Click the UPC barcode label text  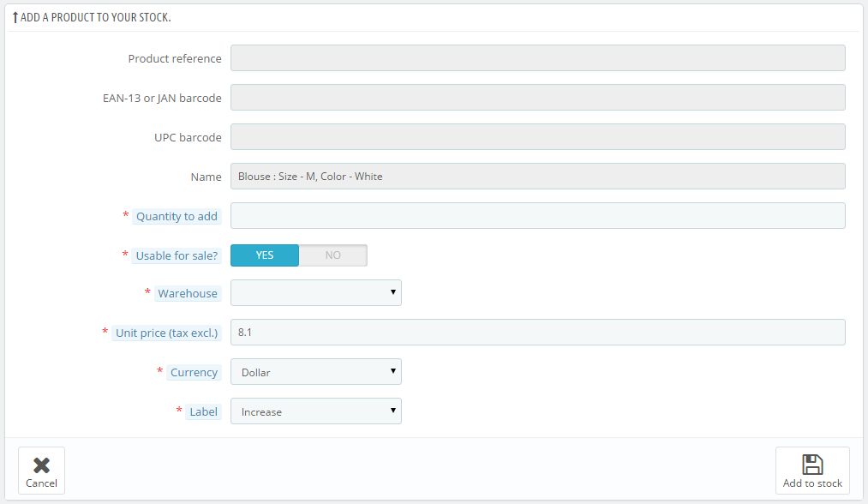tap(188, 137)
